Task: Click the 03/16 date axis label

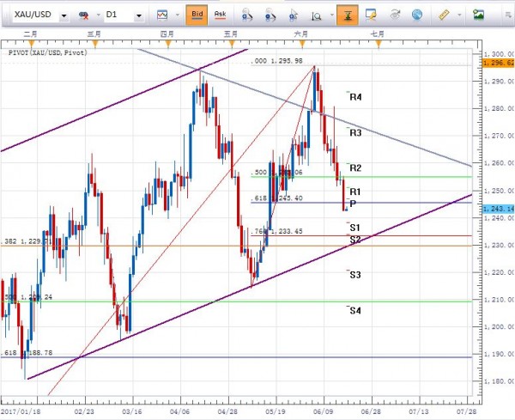Action: (x=132, y=411)
